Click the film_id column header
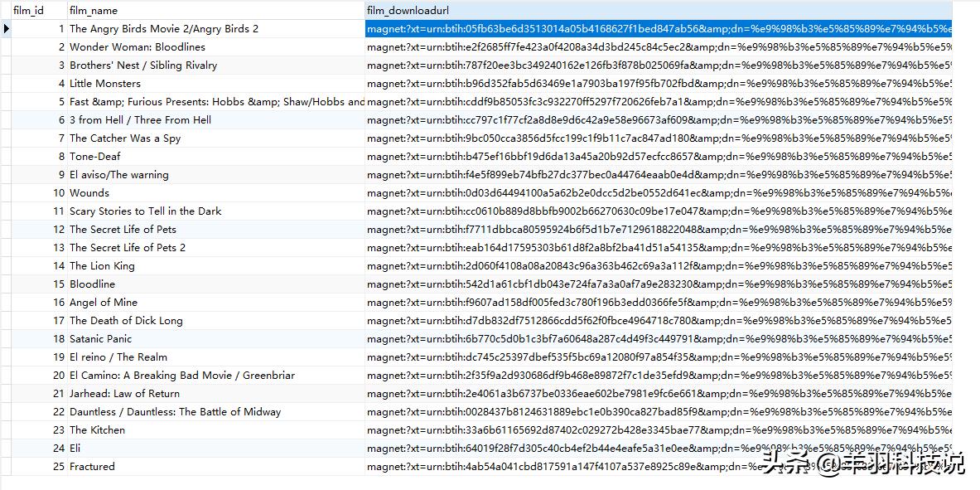The height and width of the screenshot is (490, 980). [29, 11]
